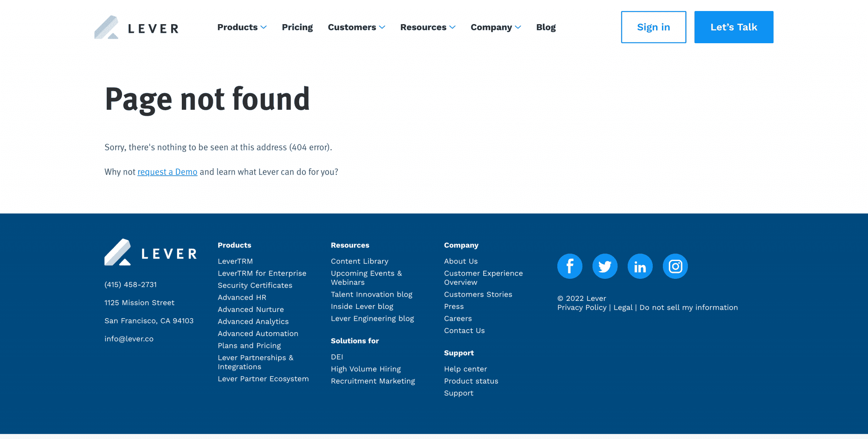View Security Certificates page
868x439 pixels.
tap(255, 285)
